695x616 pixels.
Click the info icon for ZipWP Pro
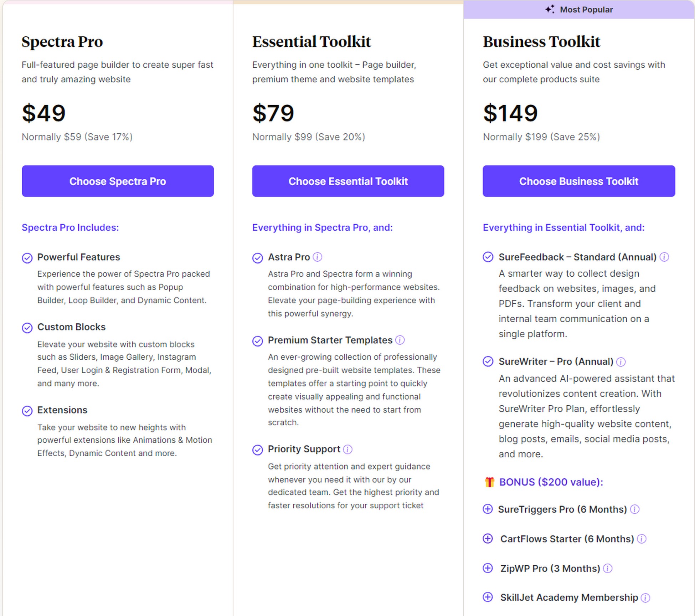pos(608,568)
